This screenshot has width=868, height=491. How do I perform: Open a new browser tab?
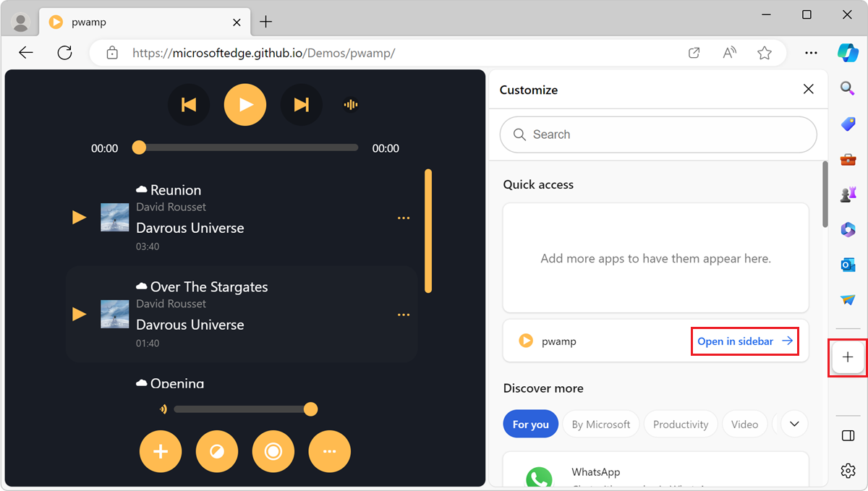[265, 22]
